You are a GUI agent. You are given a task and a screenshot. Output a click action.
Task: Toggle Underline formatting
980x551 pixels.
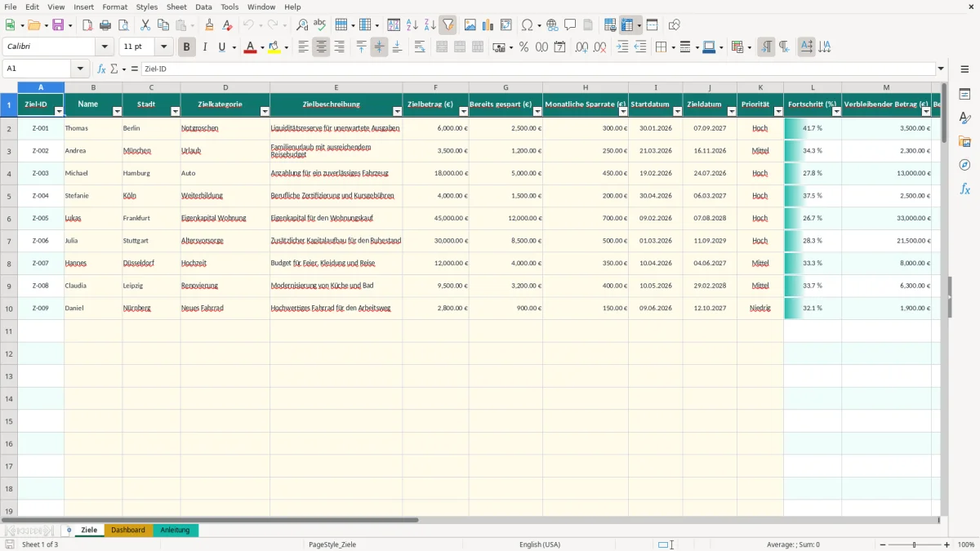point(221,47)
